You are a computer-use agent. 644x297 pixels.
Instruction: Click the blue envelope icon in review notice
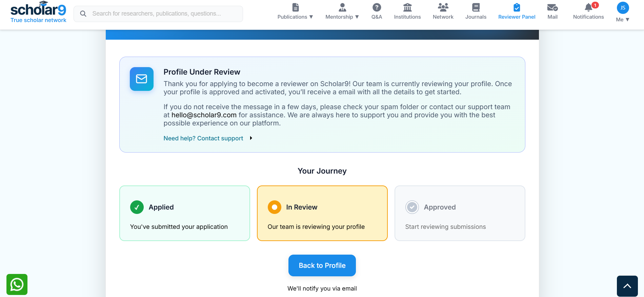point(142,79)
